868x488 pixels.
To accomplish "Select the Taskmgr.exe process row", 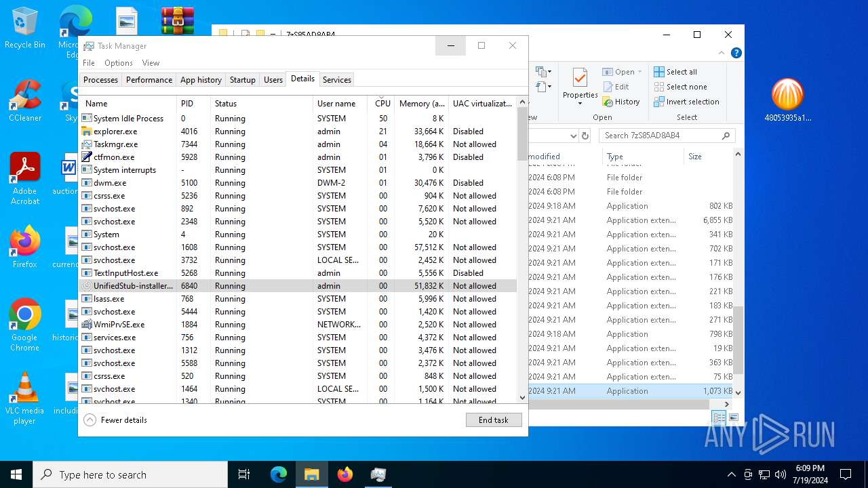I will click(x=298, y=144).
